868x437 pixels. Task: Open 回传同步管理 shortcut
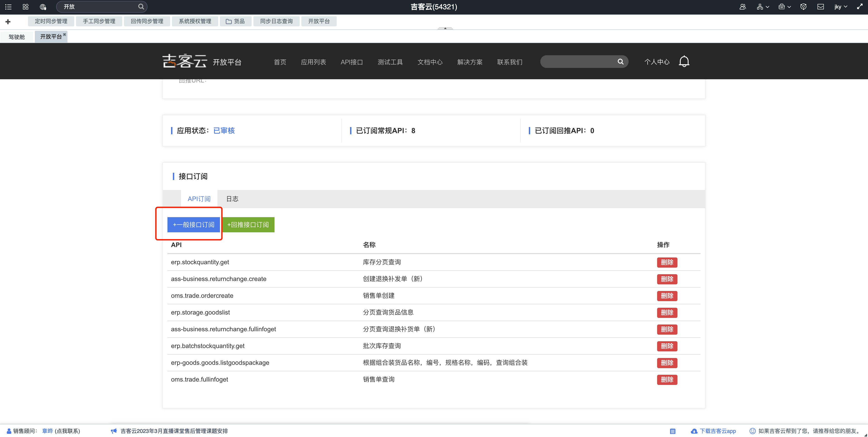click(x=147, y=21)
